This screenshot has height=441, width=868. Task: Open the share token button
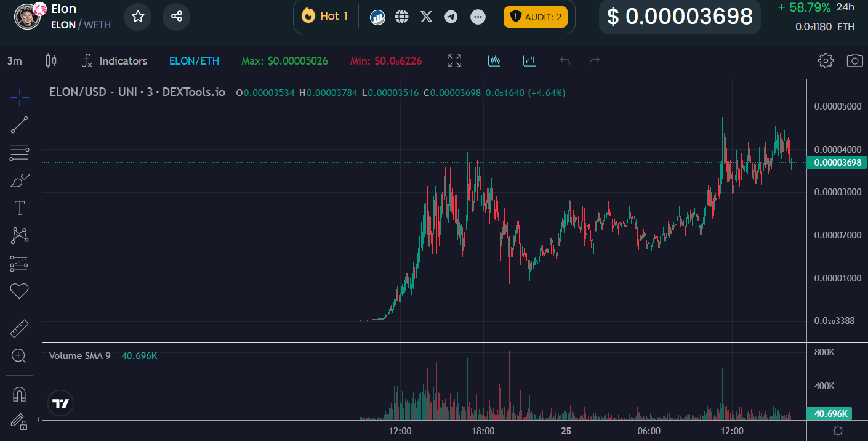click(176, 17)
